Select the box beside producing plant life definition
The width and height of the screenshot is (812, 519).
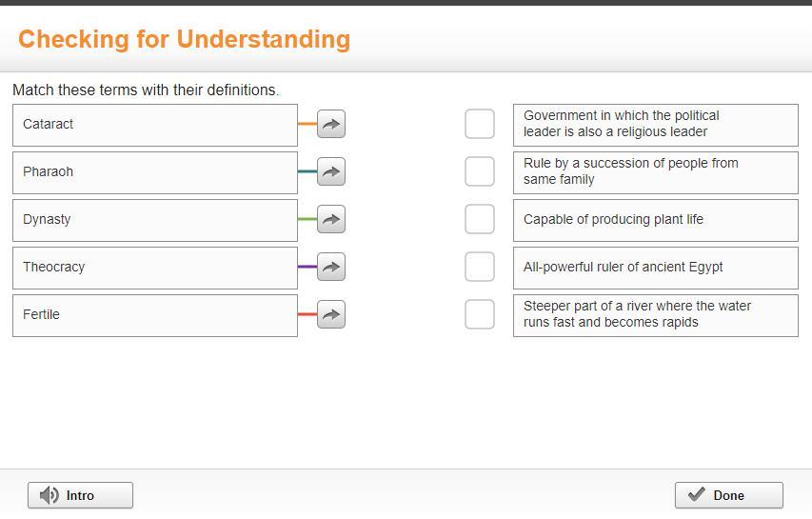click(480, 219)
